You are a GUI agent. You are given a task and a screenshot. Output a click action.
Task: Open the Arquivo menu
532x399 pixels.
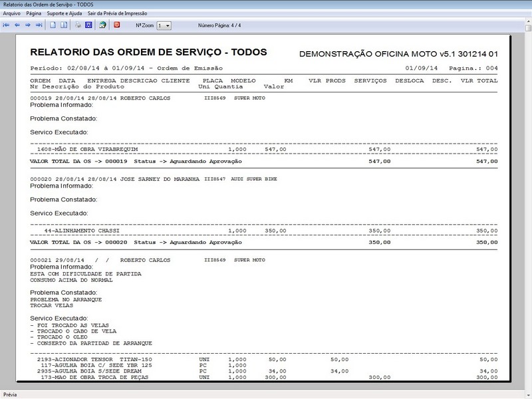[11, 13]
